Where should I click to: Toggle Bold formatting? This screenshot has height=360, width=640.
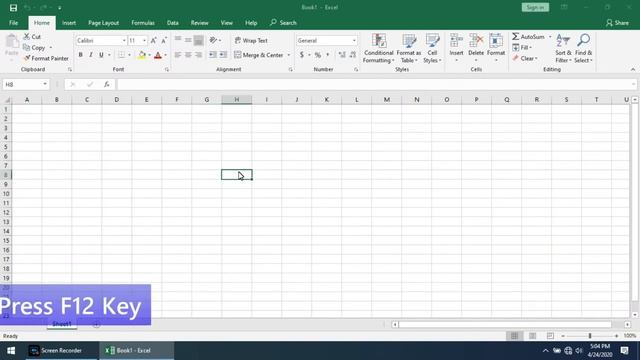click(x=80, y=55)
